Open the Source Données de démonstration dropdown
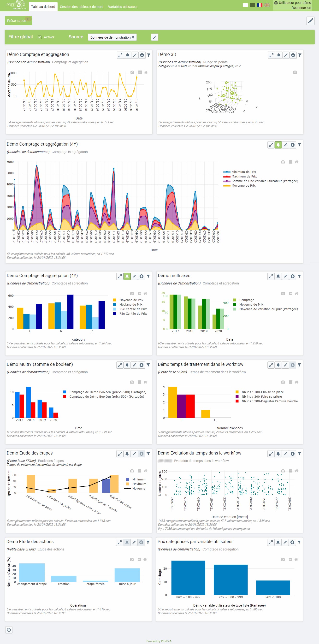The height and width of the screenshot is (644, 319). pyautogui.click(x=112, y=37)
